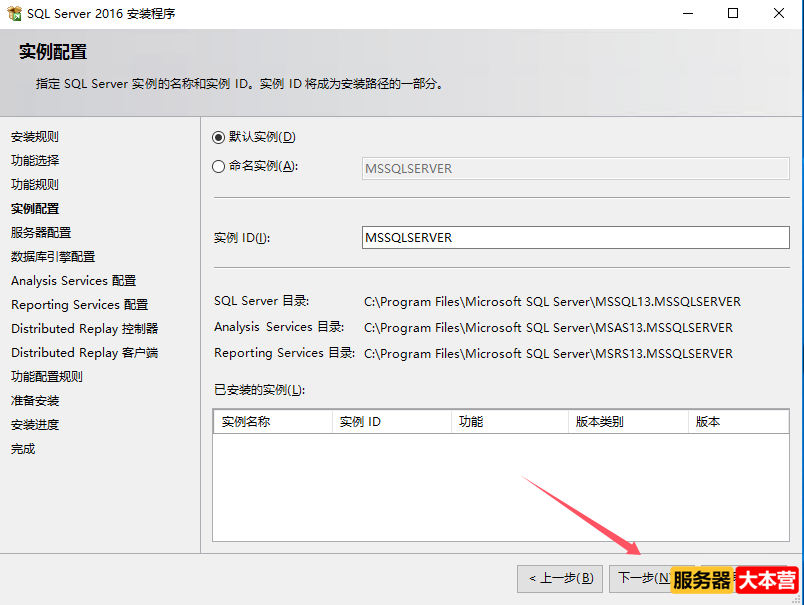
Task: Select the 默认实例 radio button
Action: pos(217,137)
